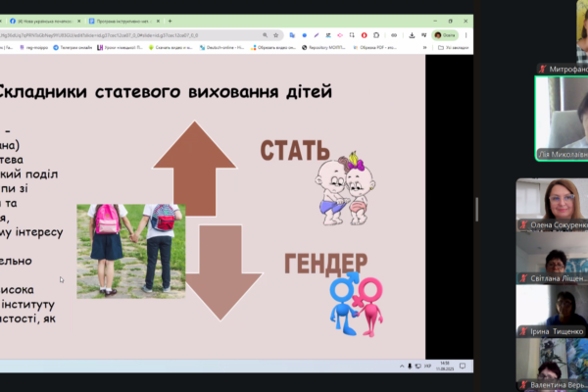Open a new browser tab
588x392 pixels.
(x=170, y=22)
